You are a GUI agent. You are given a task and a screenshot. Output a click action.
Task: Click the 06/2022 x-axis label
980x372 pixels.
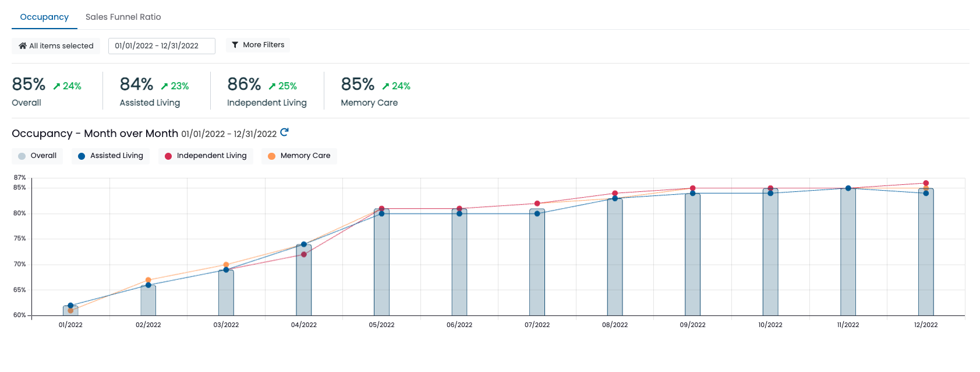(x=459, y=325)
